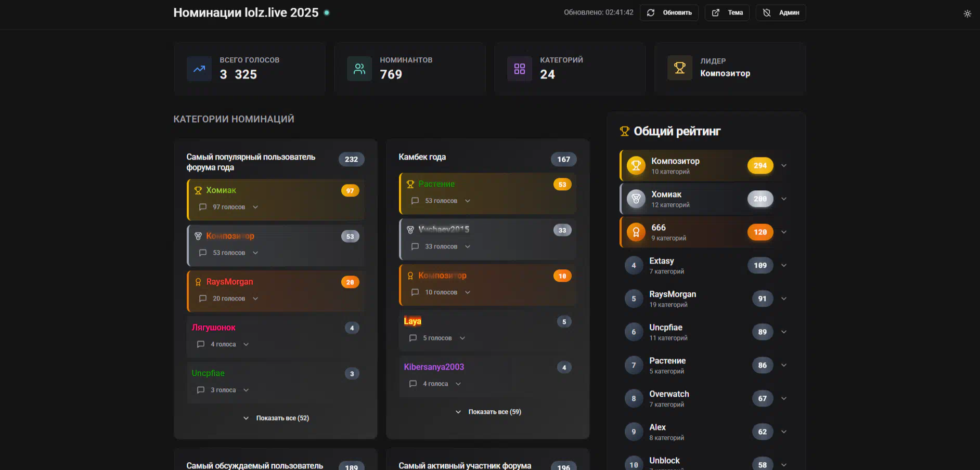This screenshot has width=980, height=470.
Task: Click the comment icon under Растение entry
Action: click(415, 201)
